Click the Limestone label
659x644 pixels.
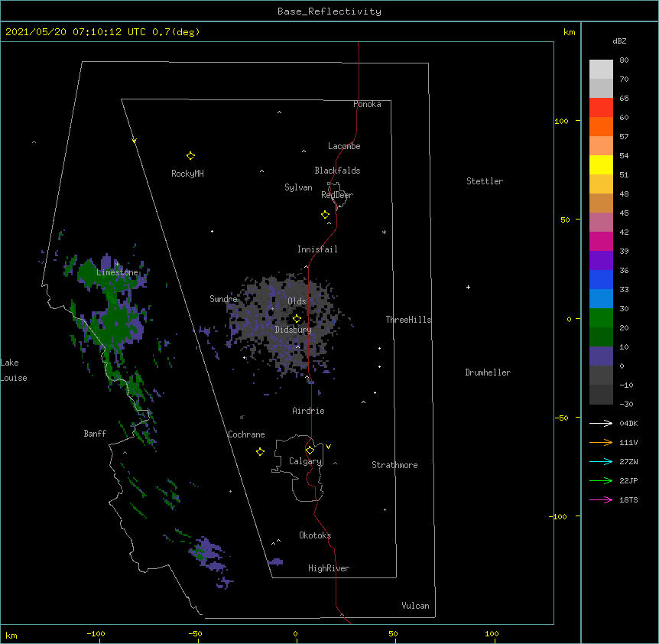pos(117,272)
